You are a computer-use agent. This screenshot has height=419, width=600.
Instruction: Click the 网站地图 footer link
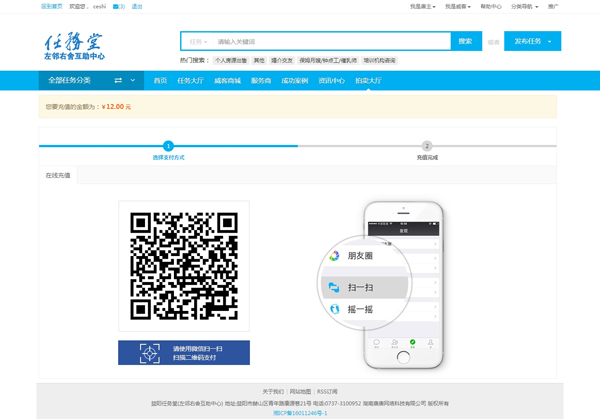click(x=300, y=391)
